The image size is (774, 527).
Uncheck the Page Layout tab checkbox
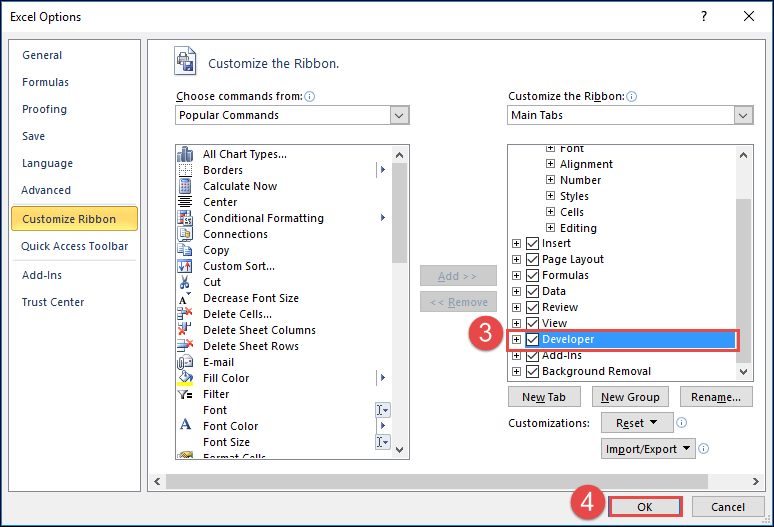click(532, 259)
